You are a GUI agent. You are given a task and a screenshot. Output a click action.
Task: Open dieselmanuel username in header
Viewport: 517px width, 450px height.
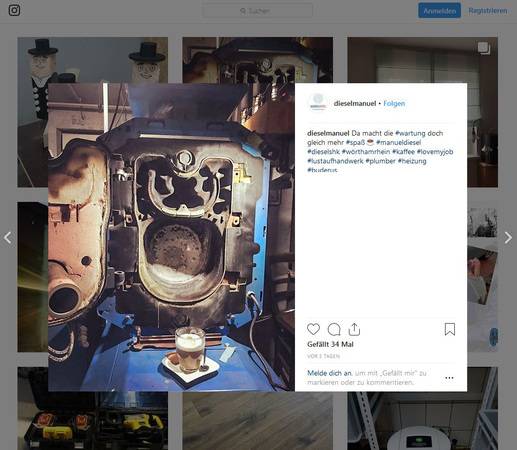tap(355, 103)
